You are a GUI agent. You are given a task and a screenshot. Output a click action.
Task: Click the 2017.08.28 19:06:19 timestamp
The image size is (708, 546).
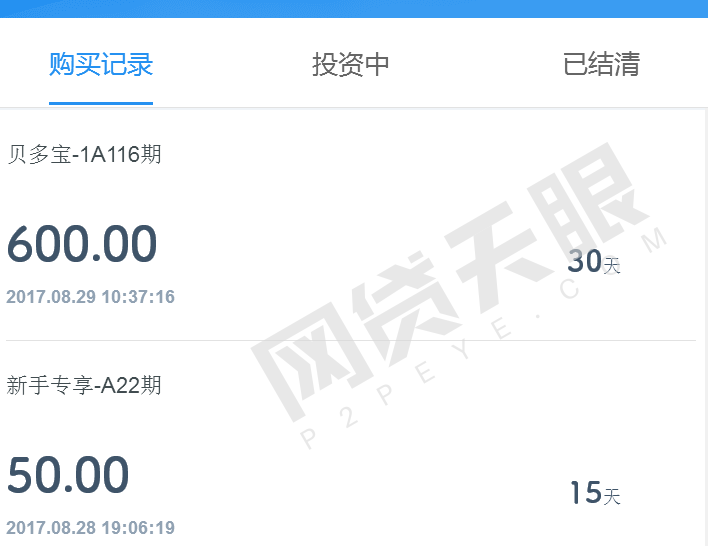click(90, 527)
